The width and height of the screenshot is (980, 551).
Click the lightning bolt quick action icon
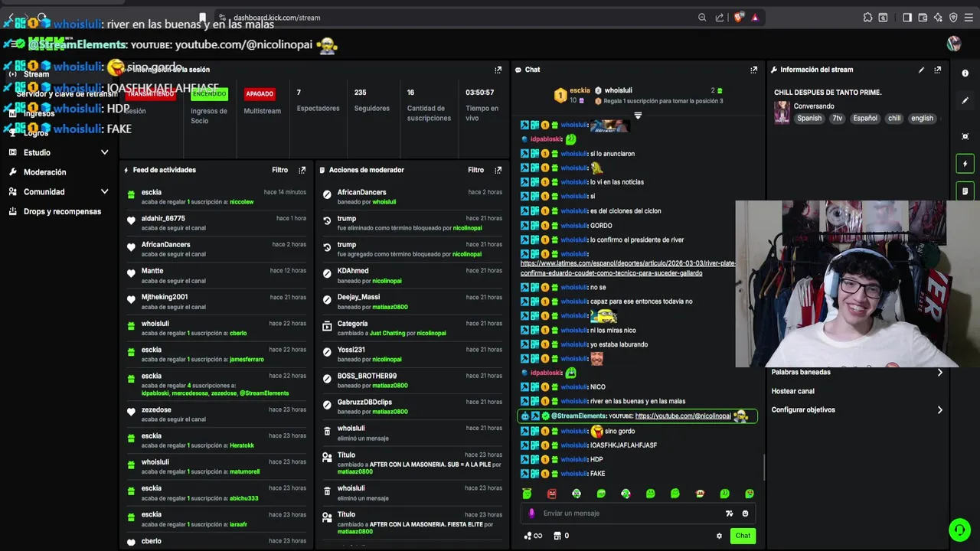965,164
